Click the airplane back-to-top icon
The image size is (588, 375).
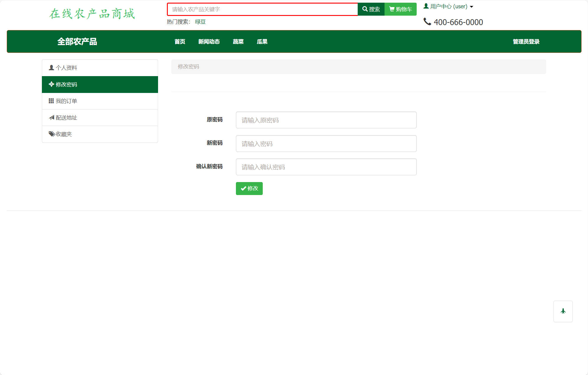563,311
